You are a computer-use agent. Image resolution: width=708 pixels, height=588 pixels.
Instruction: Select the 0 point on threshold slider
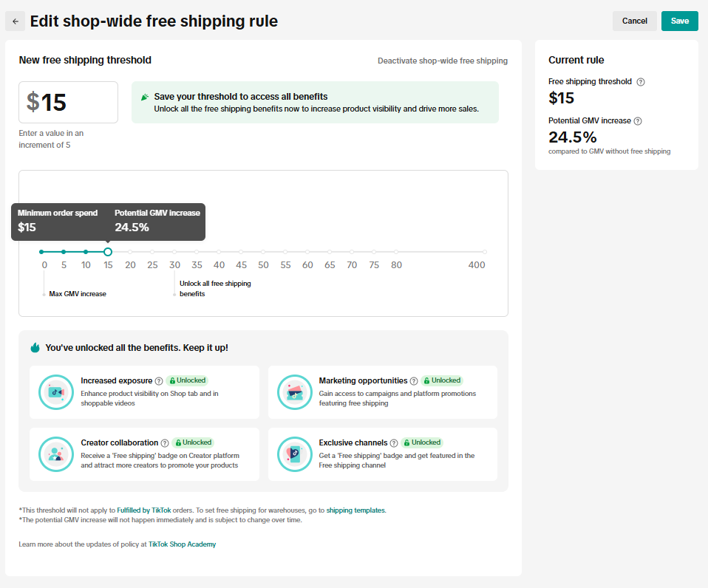tap(42, 252)
